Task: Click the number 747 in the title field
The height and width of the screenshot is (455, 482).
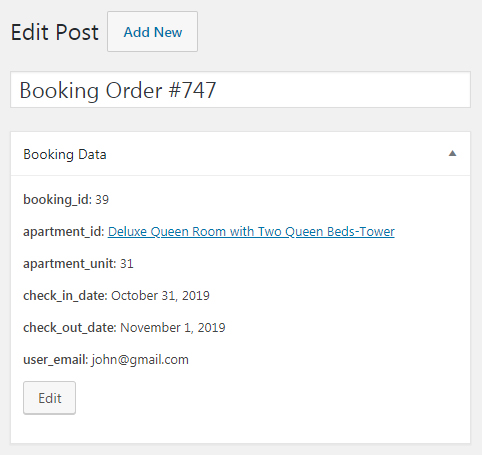Action: pyautogui.click(x=199, y=90)
